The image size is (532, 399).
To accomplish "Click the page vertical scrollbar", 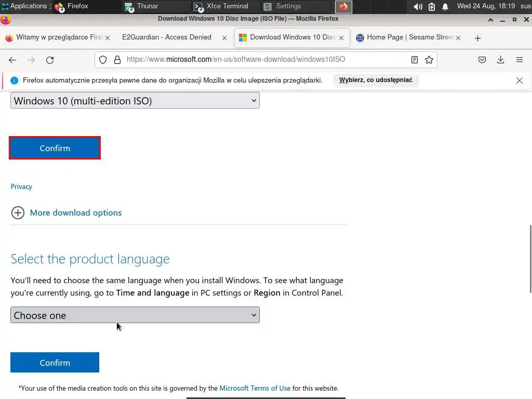I will (x=530, y=259).
